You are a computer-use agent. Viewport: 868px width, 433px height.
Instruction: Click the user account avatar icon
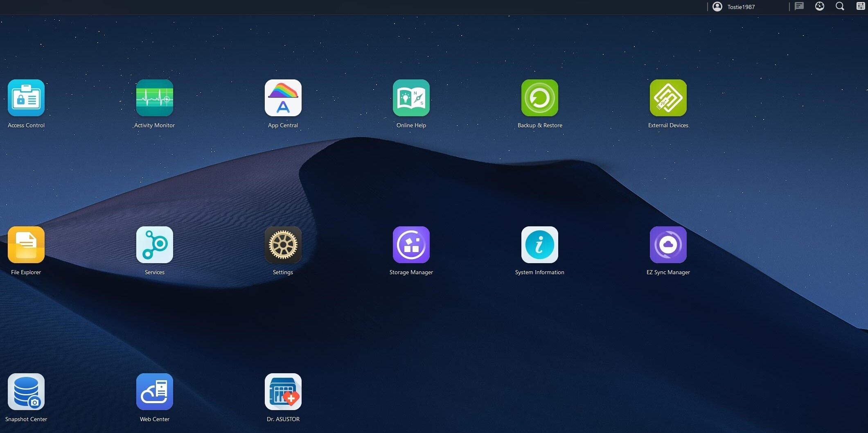coord(717,7)
